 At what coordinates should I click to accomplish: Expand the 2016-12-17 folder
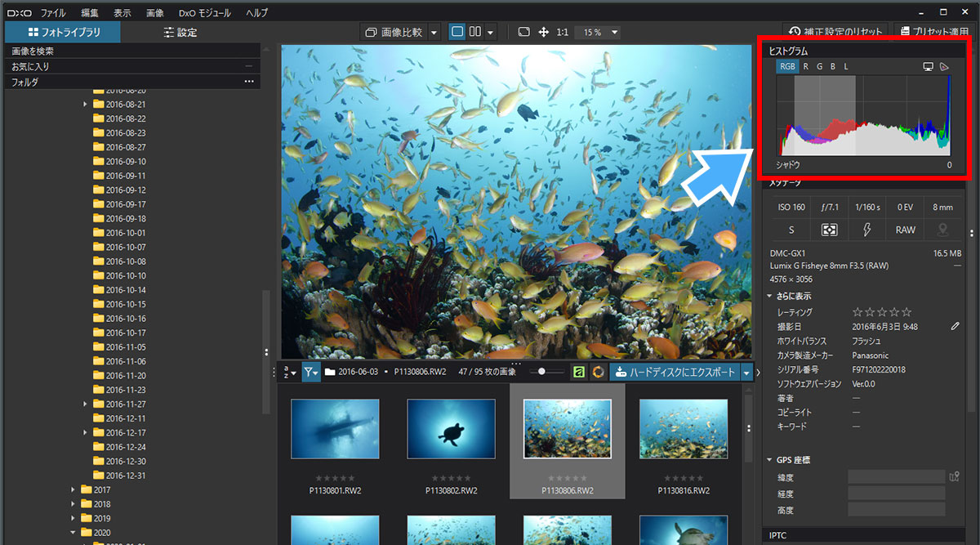coord(86,432)
